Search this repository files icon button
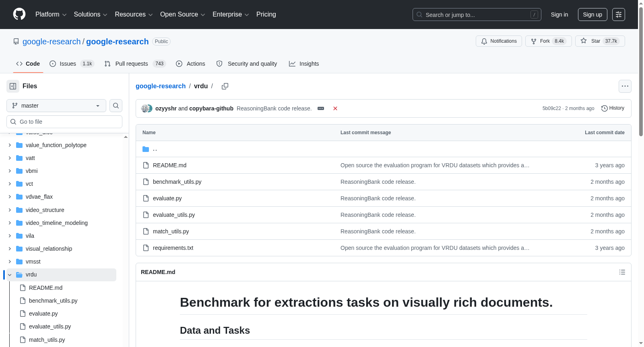Screen dimensions: 644x347 116,106
